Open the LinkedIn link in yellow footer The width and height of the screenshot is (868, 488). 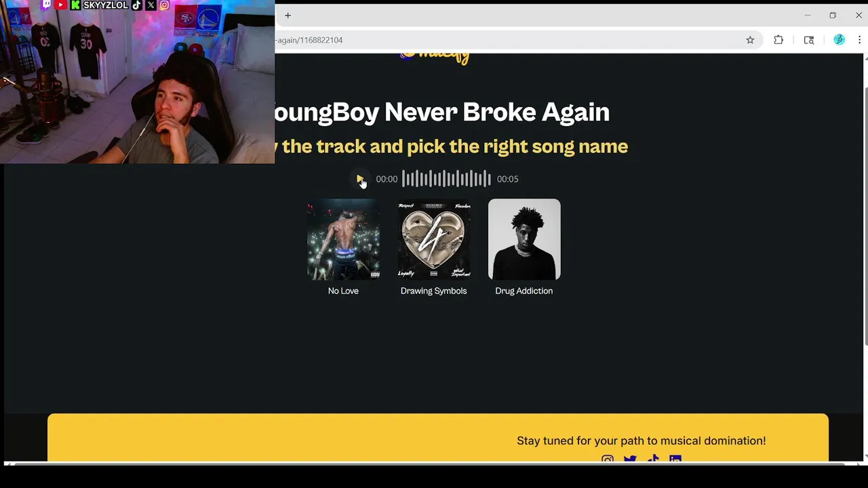[x=675, y=460]
